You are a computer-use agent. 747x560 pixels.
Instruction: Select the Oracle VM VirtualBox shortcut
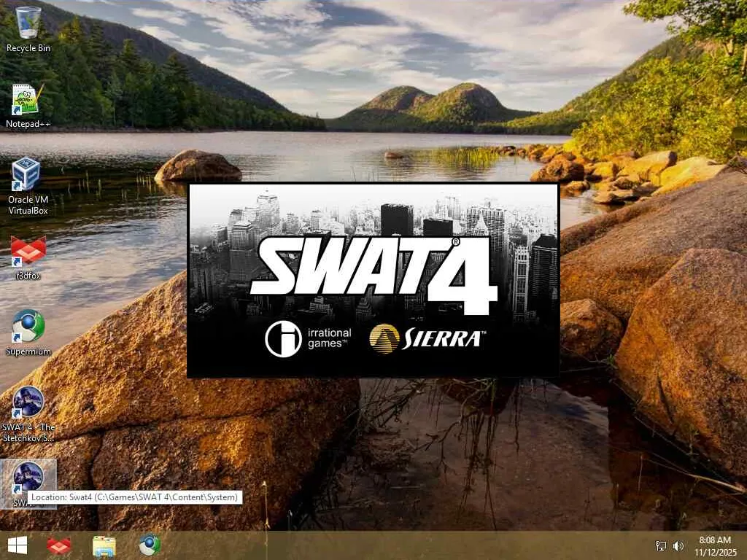pos(28,186)
